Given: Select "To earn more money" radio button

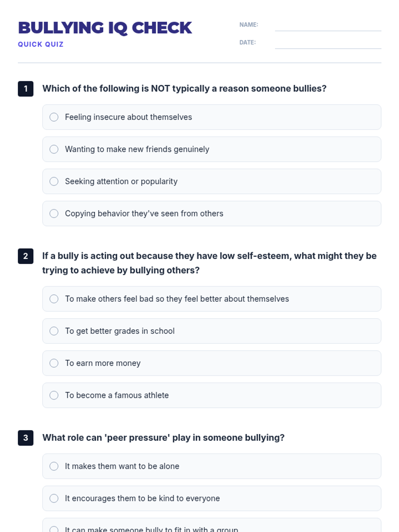Looking at the screenshot, I should click(x=54, y=363).
